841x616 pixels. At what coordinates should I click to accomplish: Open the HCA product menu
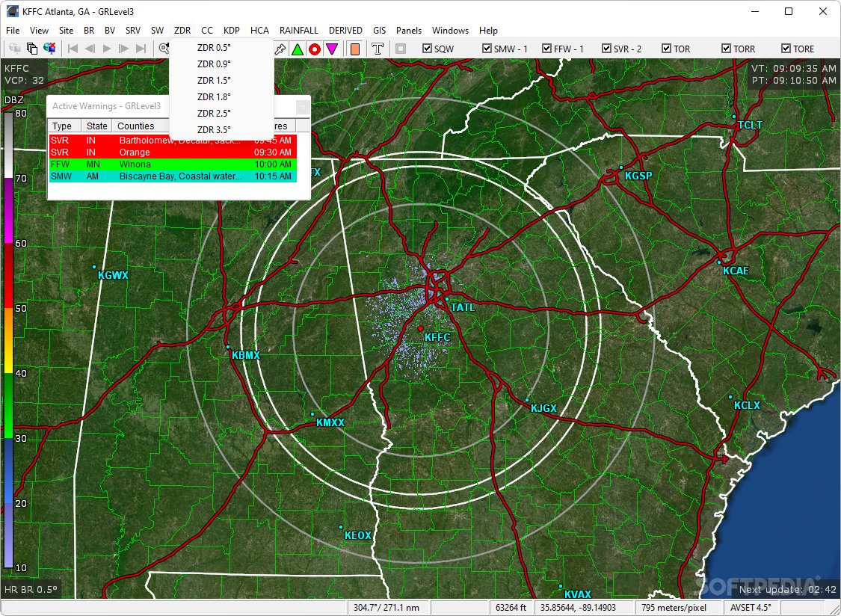click(x=259, y=31)
